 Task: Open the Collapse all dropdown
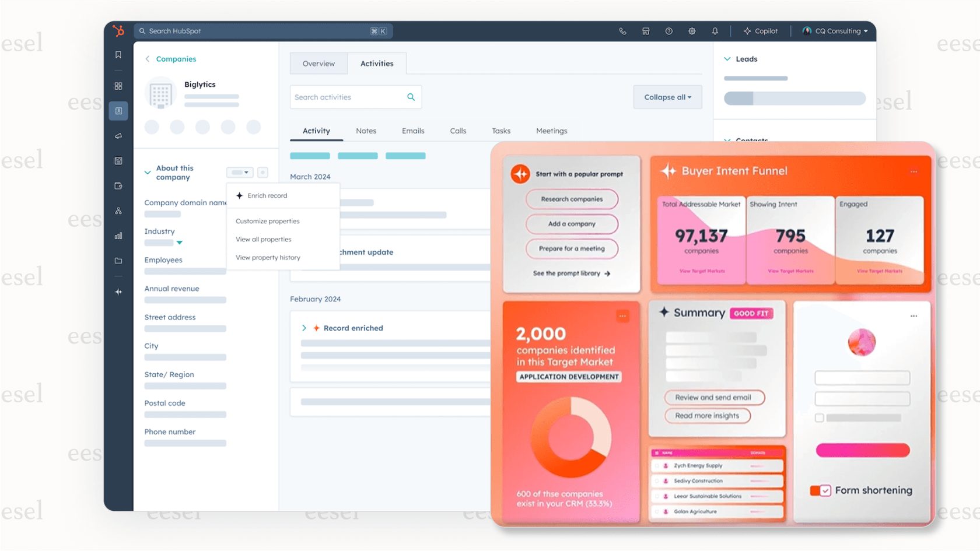point(667,97)
